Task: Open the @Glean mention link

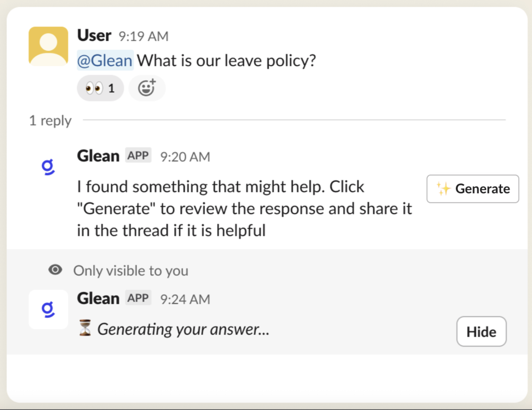Action: tap(105, 60)
